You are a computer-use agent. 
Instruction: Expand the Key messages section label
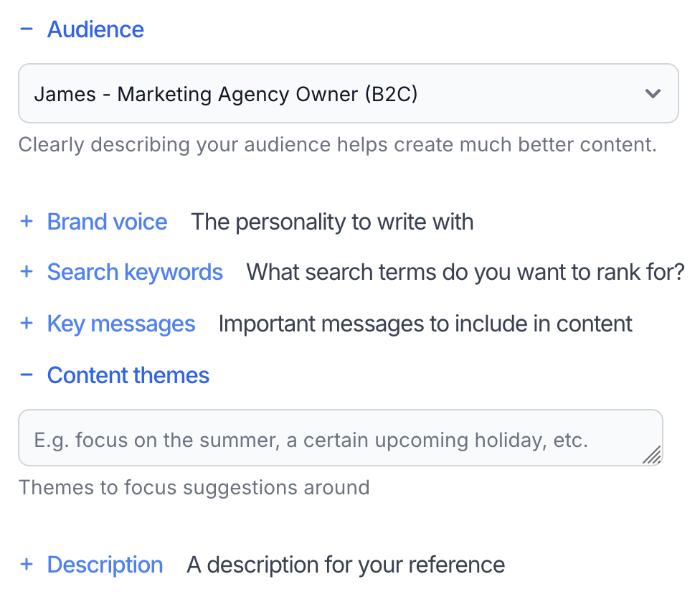(x=121, y=324)
